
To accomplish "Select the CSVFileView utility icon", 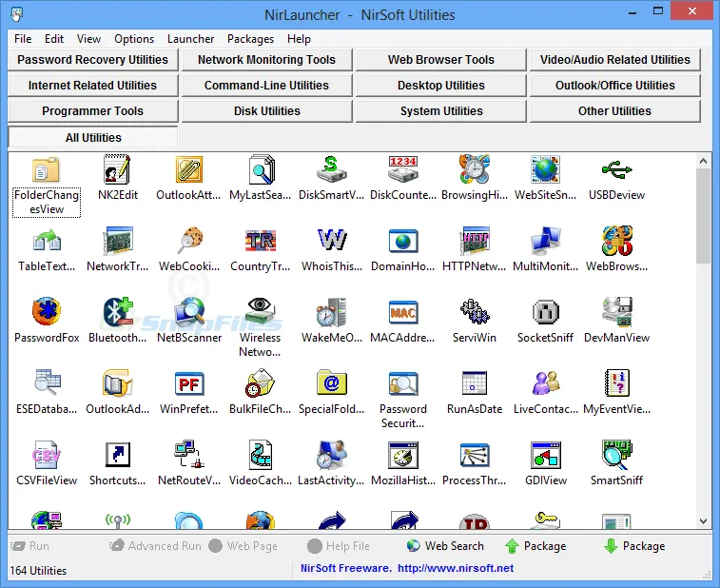I will (x=47, y=455).
